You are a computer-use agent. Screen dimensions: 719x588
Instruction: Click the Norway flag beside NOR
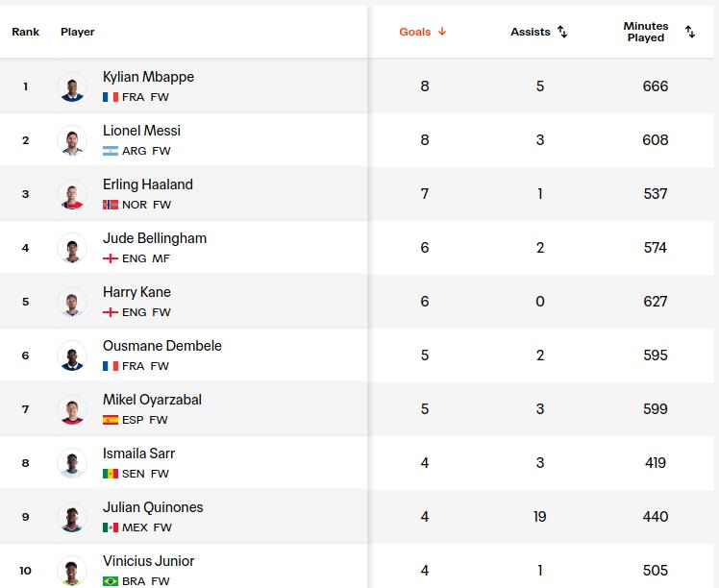point(111,205)
